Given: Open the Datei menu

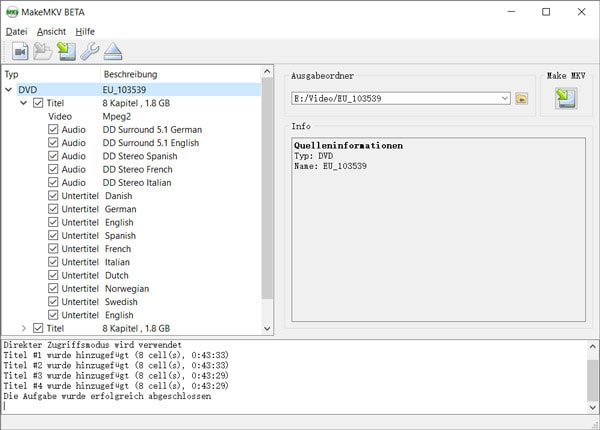Looking at the screenshot, I should (x=16, y=32).
